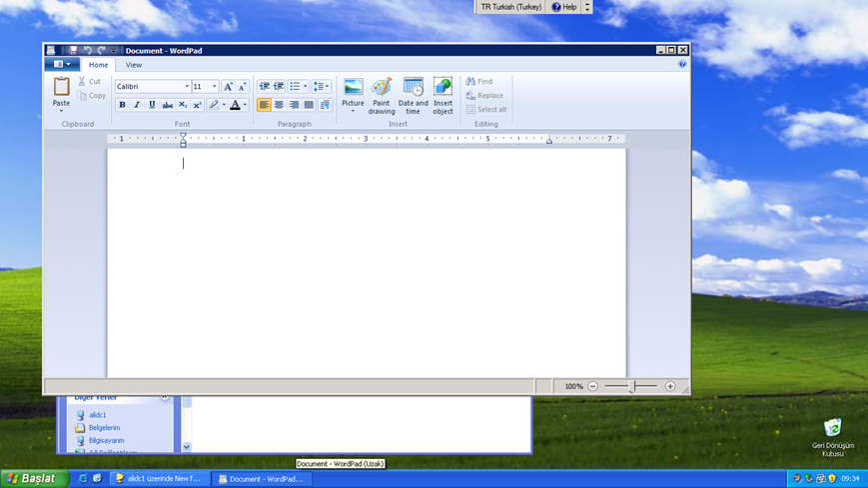The image size is (868, 488).
Task: Insert a Paint drawing
Action: point(382,96)
